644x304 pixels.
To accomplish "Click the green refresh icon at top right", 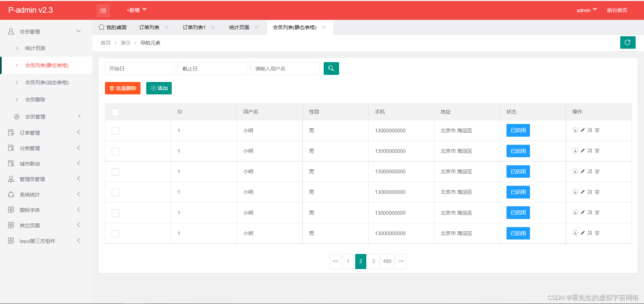I will pyautogui.click(x=628, y=42).
